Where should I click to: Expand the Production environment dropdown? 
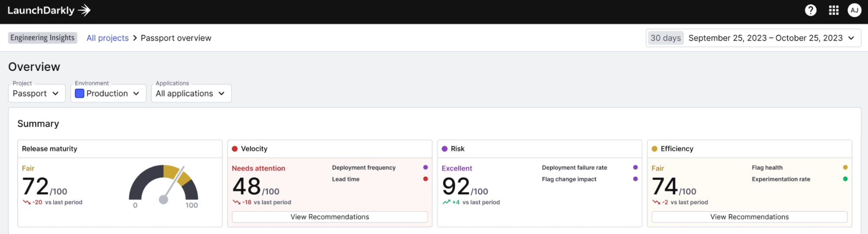click(108, 94)
